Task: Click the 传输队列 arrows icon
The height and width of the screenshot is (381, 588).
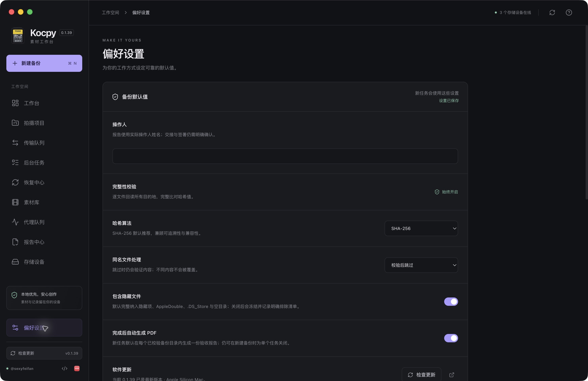Action: point(15,143)
